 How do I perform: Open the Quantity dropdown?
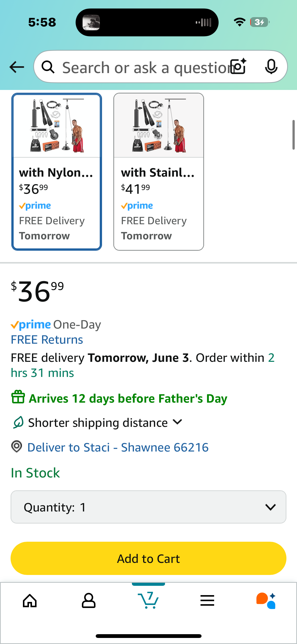[148, 507]
